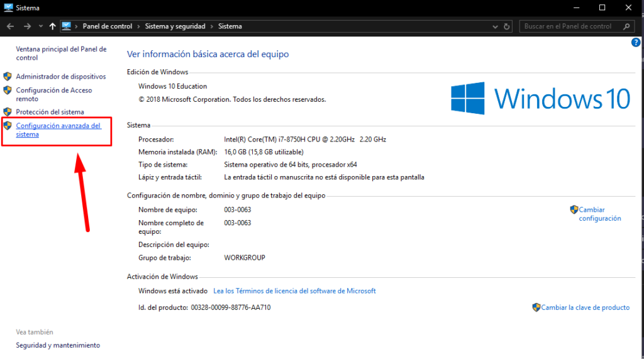Go up one level with Up arrow
Screen dimensions: 644x359
(x=52, y=26)
